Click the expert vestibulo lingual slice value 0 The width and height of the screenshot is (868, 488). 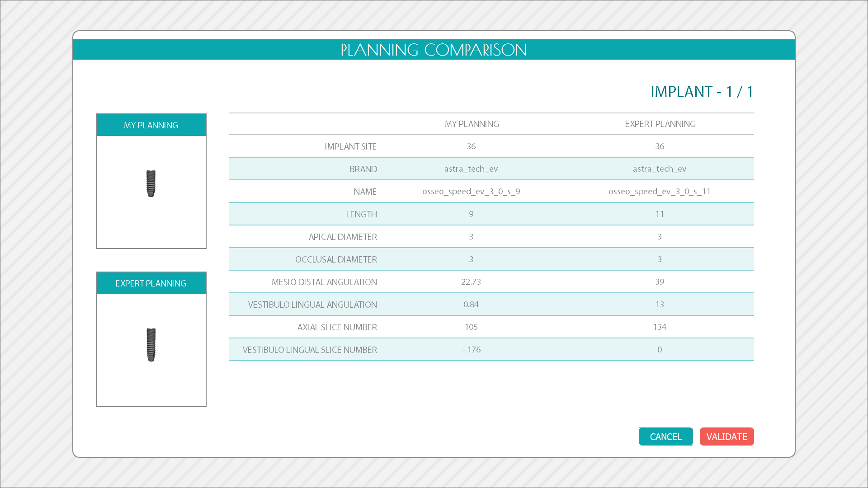[x=660, y=350]
